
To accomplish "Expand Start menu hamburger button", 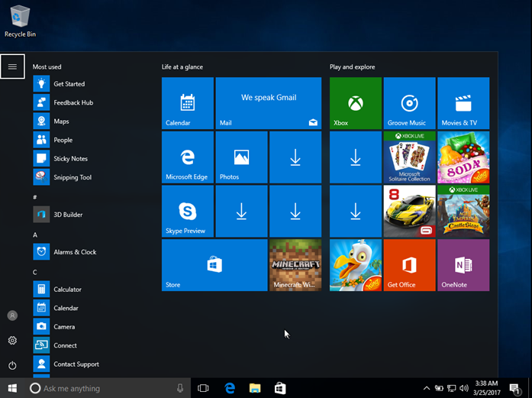I will tap(12, 66).
